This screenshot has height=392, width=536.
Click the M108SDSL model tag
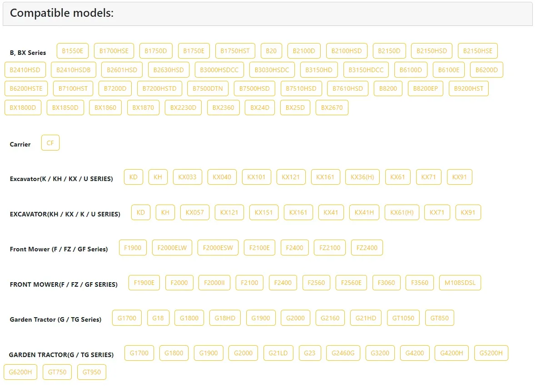pos(460,283)
